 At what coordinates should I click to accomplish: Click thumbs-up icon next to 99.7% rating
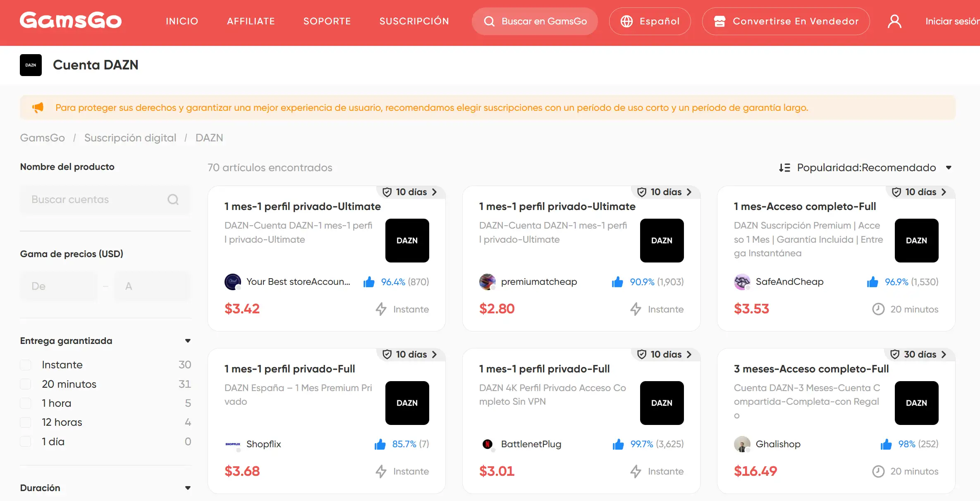point(618,444)
